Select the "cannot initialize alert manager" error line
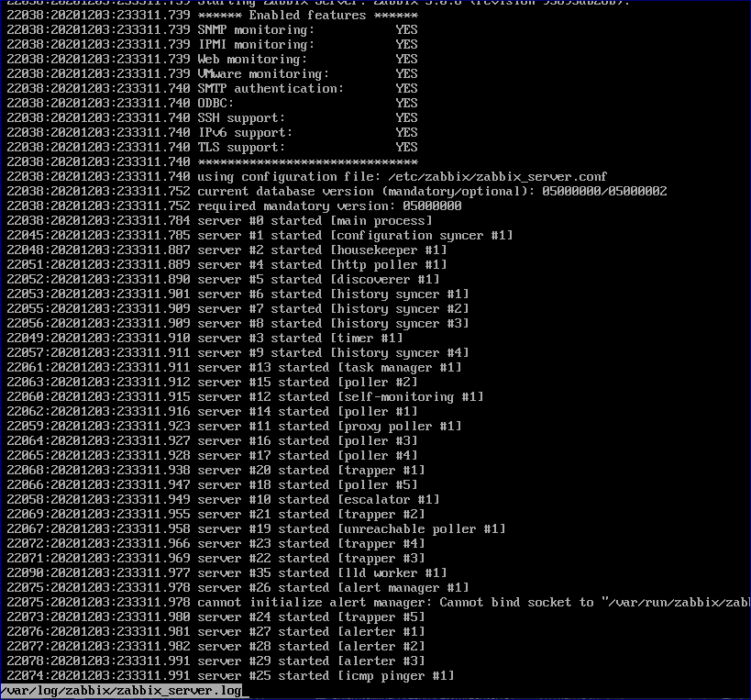 379,602
